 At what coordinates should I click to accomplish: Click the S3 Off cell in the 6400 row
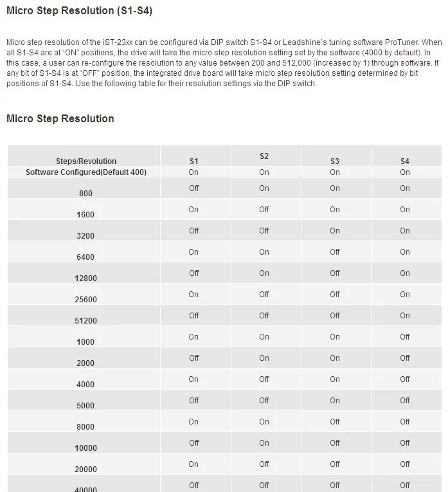pyautogui.click(x=334, y=252)
